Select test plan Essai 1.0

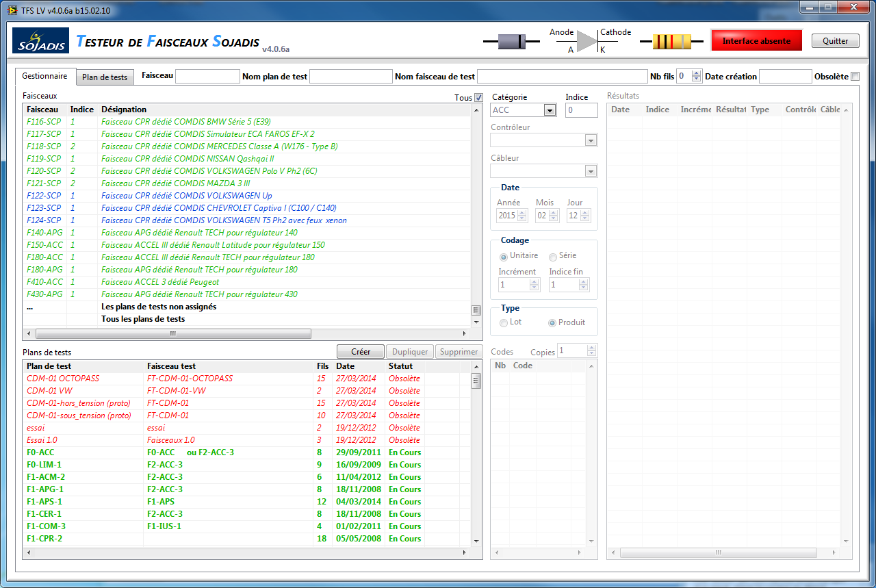pos(247,440)
